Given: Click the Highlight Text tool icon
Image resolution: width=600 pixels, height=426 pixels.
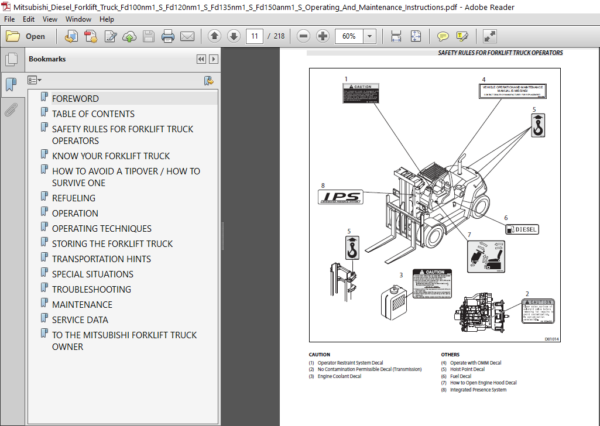Looking at the screenshot, I should point(462,36).
